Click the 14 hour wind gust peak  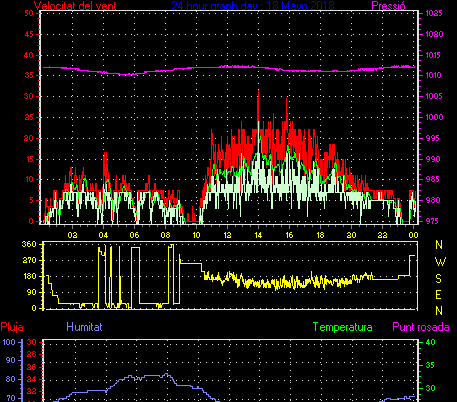pos(258,91)
